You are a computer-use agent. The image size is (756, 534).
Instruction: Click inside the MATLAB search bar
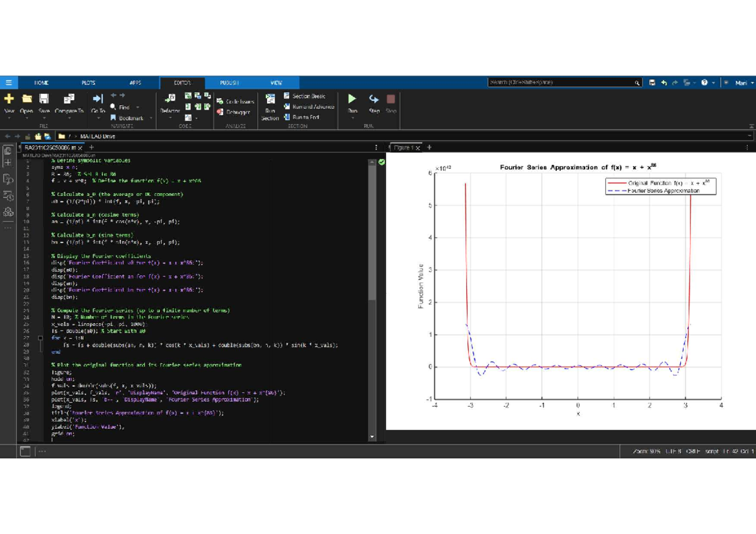pyautogui.click(x=561, y=82)
